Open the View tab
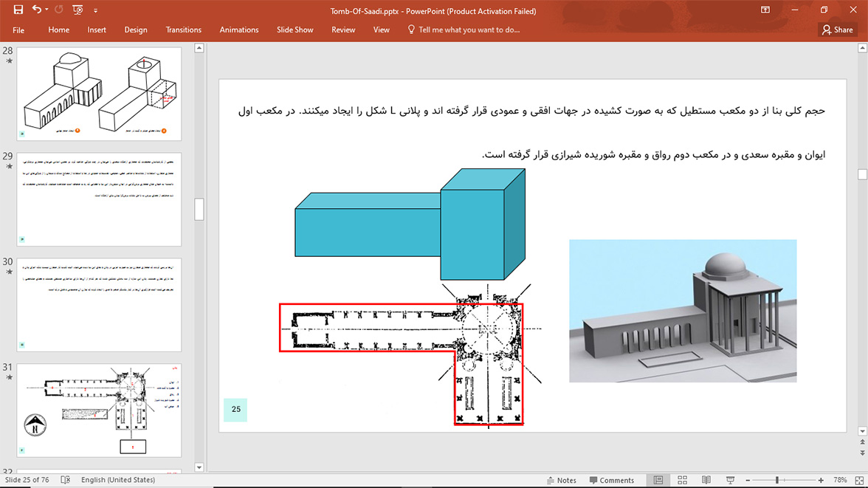This screenshot has height=488, width=868. (x=382, y=30)
